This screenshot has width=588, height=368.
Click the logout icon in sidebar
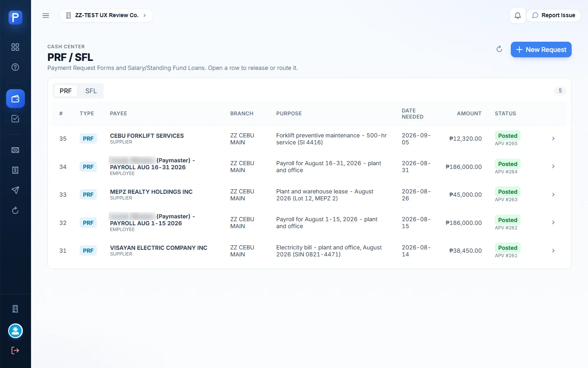pos(15,350)
